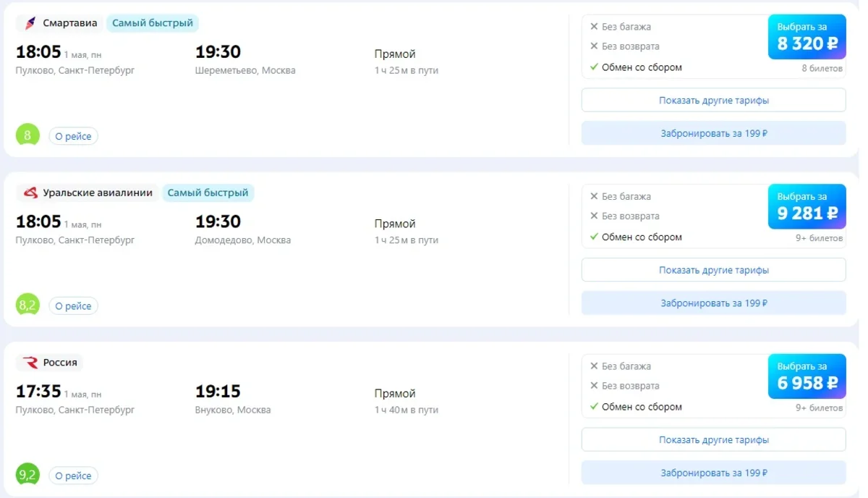Open 'О рейсе' details for Smartavia flight
The width and height of the screenshot is (868, 498).
73,136
